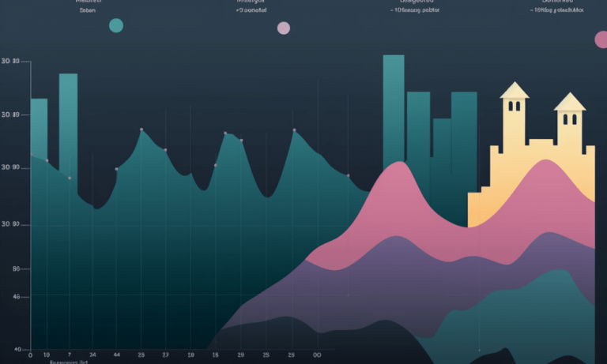Select the yellow castle base steps
607x364 pixels.
coord(480,208)
